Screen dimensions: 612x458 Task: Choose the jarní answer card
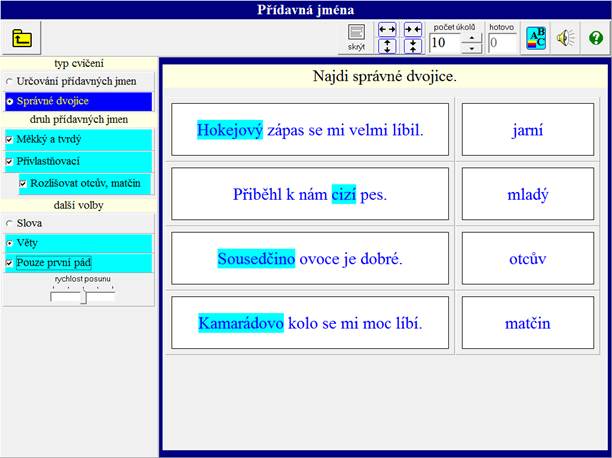[528, 130]
